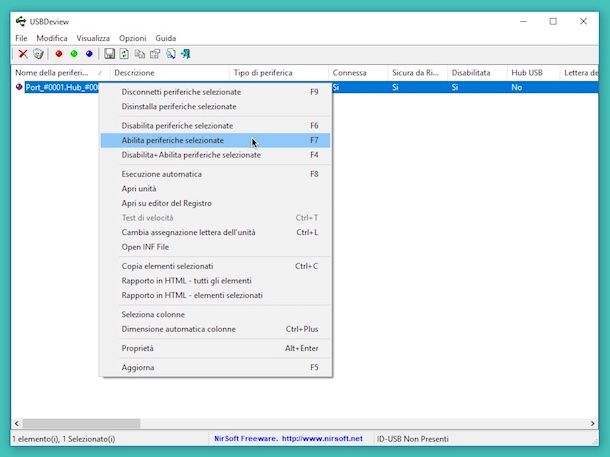This screenshot has height=457, width=610.
Task: Click the 'Sì' cell under Sicura da Ri... column
Action: (396, 88)
